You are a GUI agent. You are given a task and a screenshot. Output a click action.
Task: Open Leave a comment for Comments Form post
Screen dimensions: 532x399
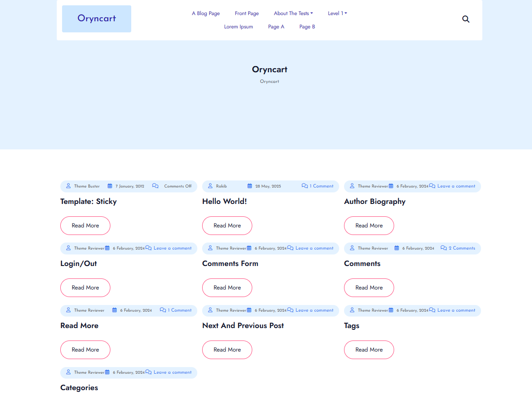[315, 248]
